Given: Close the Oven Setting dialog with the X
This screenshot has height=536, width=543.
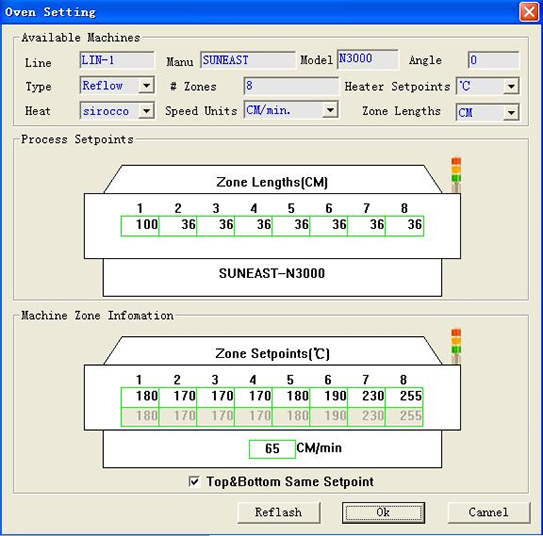Looking at the screenshot, I should tap(529, 12).
